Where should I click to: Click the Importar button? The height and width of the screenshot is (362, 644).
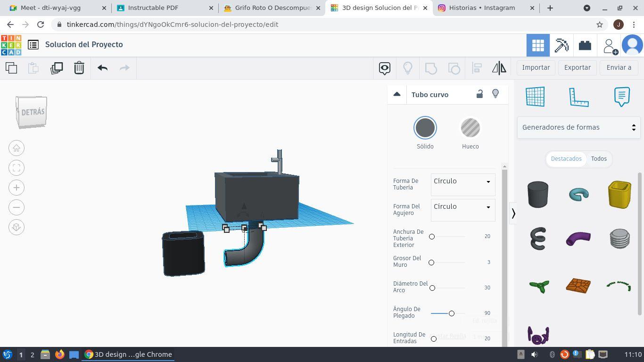[x=536, y=67]
